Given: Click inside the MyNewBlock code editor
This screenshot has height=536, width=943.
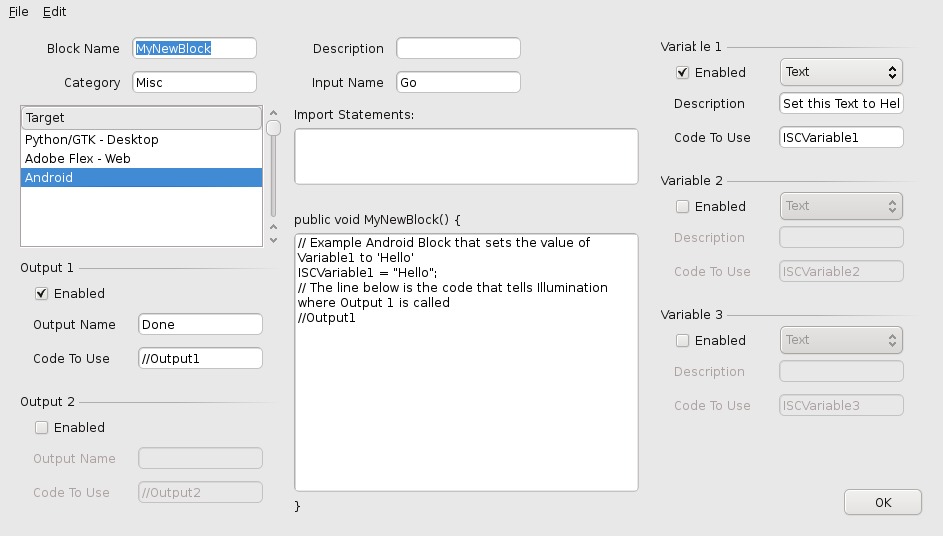Looking at the screenshot, I should [x=466, y=400].
